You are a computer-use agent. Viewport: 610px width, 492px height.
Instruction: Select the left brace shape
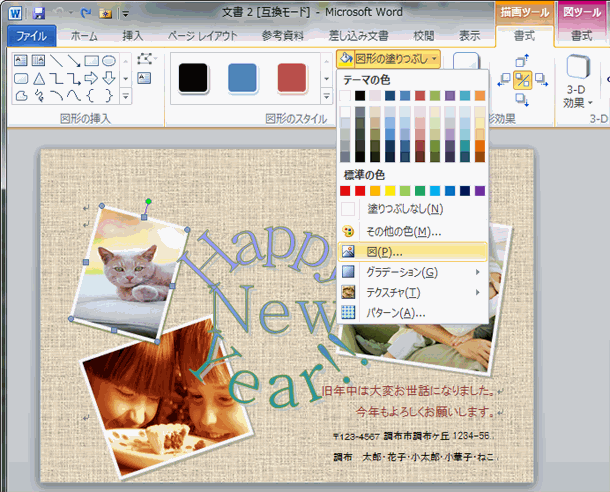[x=91, y=95]
